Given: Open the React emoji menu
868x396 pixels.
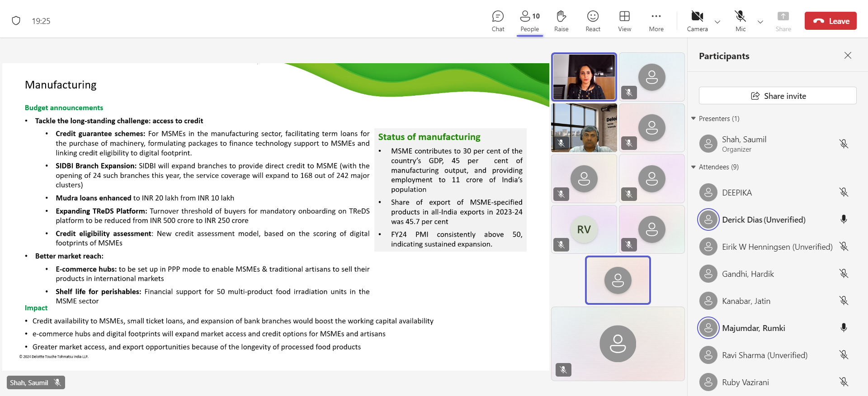Looking at the screenshot, I should [593, 21].
